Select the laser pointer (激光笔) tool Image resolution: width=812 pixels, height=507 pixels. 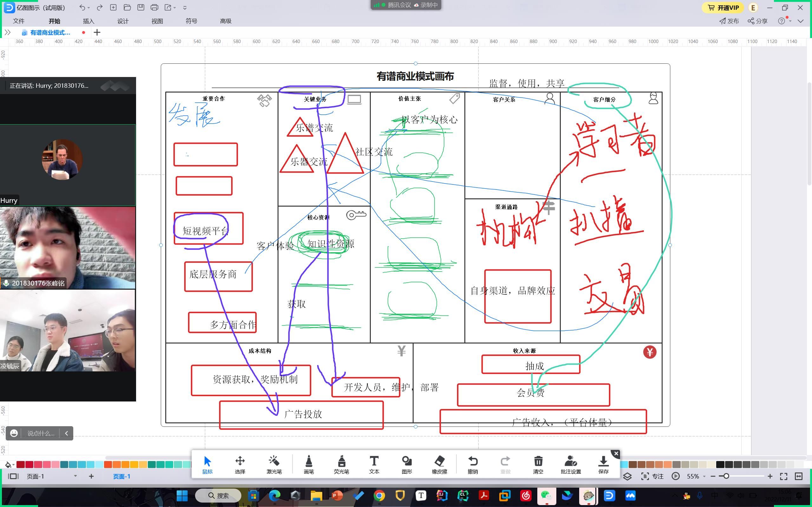[274, 465]
